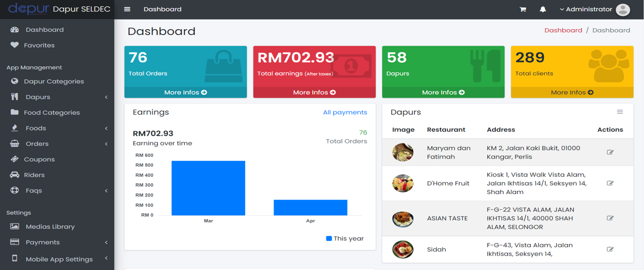Open the shopping cart icon in header

(522, 10)
